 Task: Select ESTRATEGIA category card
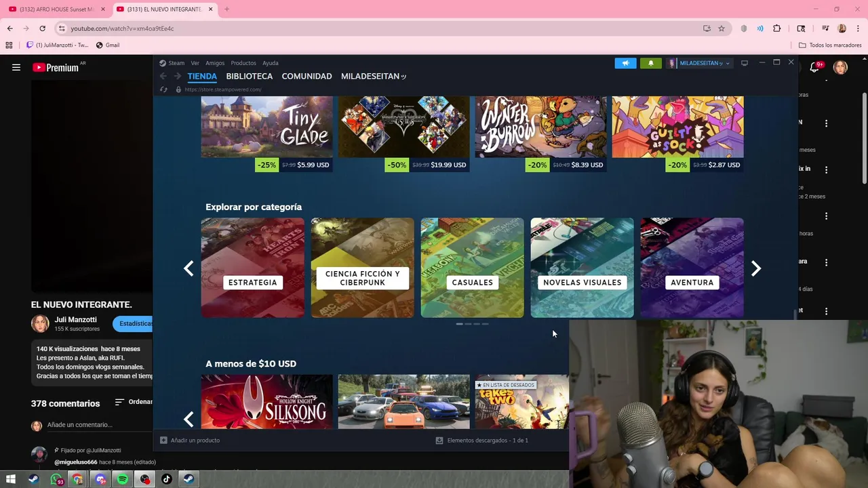(253, 268)
